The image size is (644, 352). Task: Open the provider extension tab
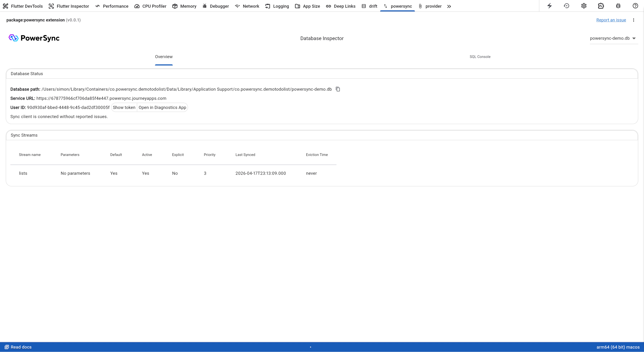coord(430,6)
